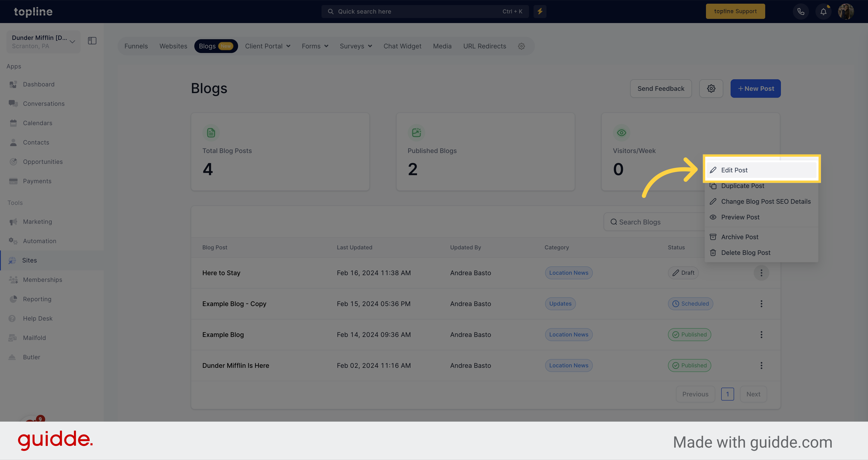
Task: Switch to the Media tab
Action: point(442,46)
